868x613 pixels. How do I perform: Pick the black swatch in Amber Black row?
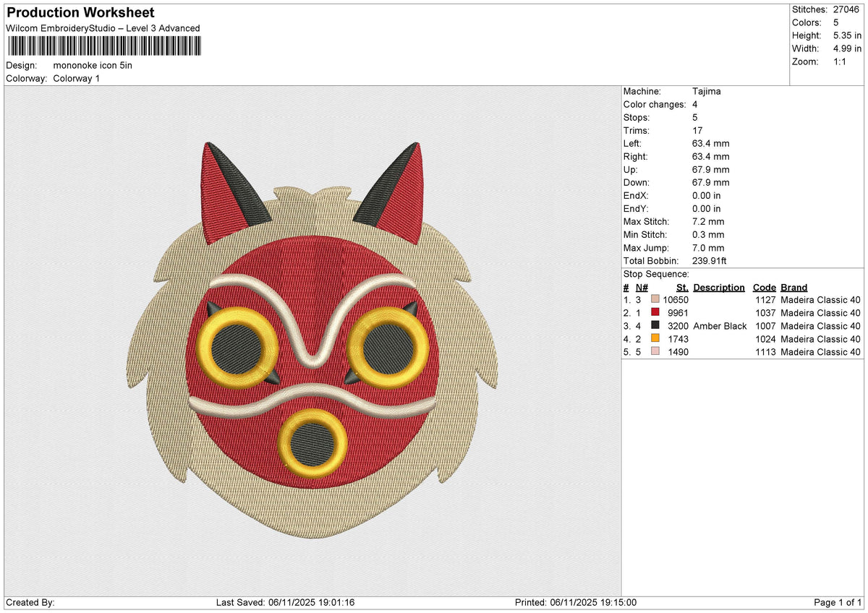[655, 326]
